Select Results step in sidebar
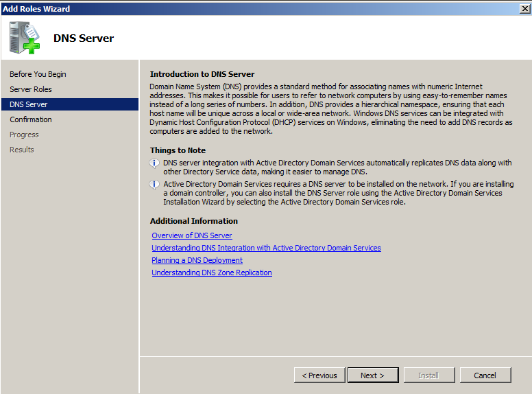The width and height of the screenshot is (532, 394). coord(22,150)
